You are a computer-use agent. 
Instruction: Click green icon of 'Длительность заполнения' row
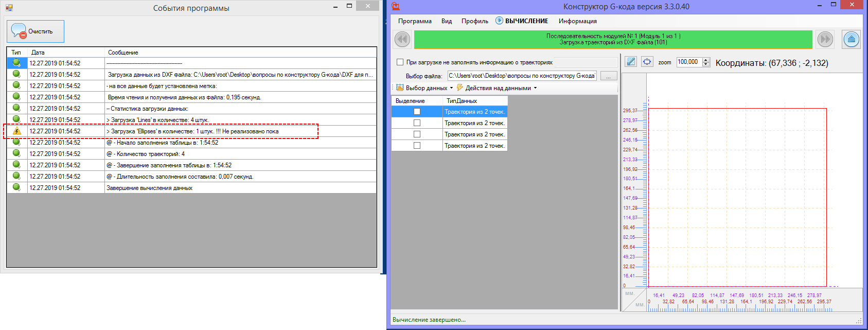pyautogui.click(x=17, y=176)
